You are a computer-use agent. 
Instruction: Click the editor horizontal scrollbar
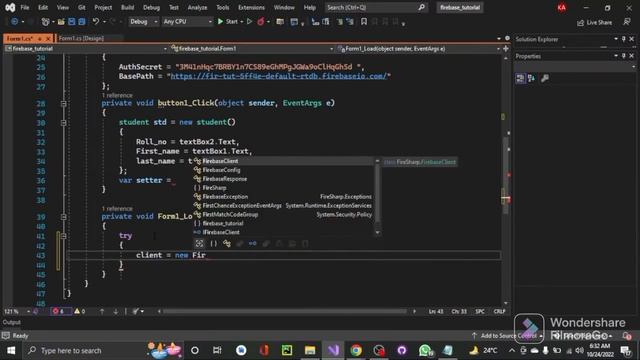tap(284, 311)
